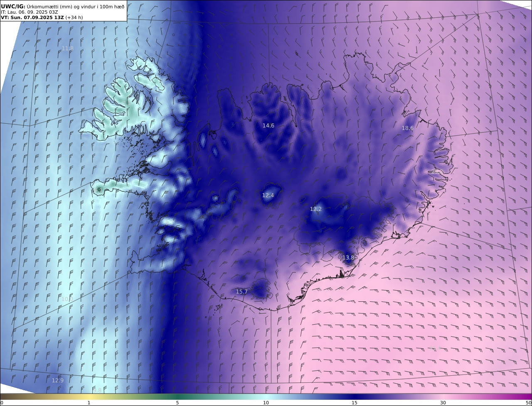Click the colorbar tick label 50
532x406 pixels.
pos(528,403)
